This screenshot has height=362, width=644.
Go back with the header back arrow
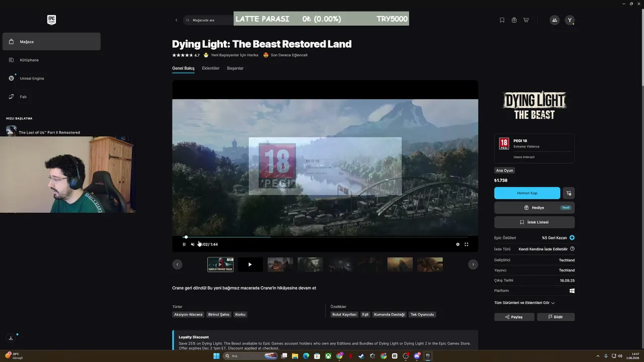pyautogui.click(x=176, y=20)
